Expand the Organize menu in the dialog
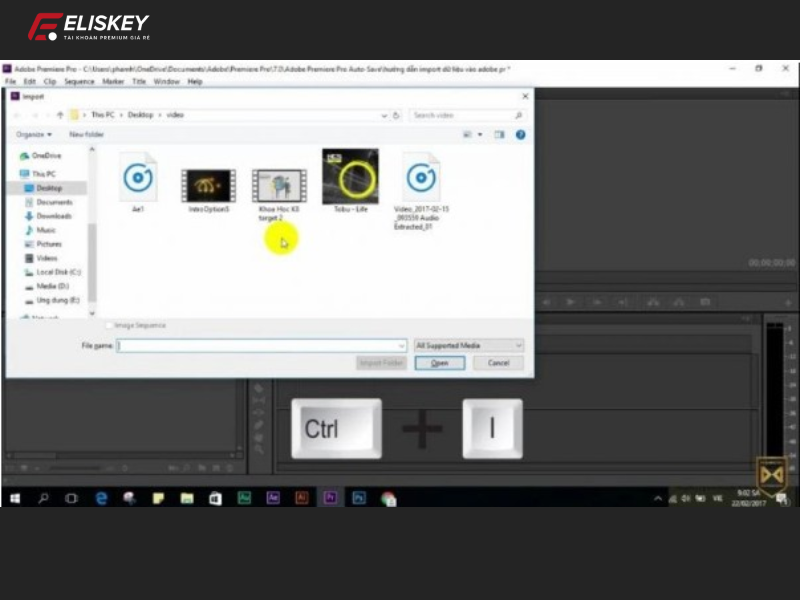 [32, 134]
